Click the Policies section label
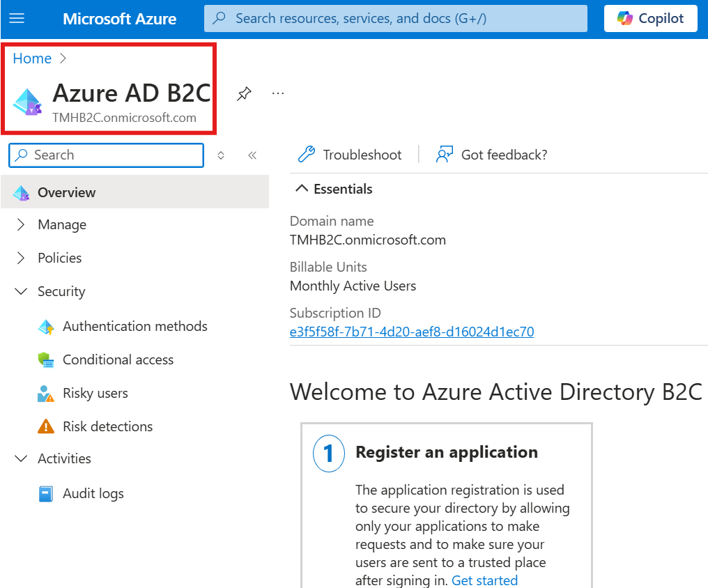708x588 pixels. pyautogui.click(x=60, y=258)
